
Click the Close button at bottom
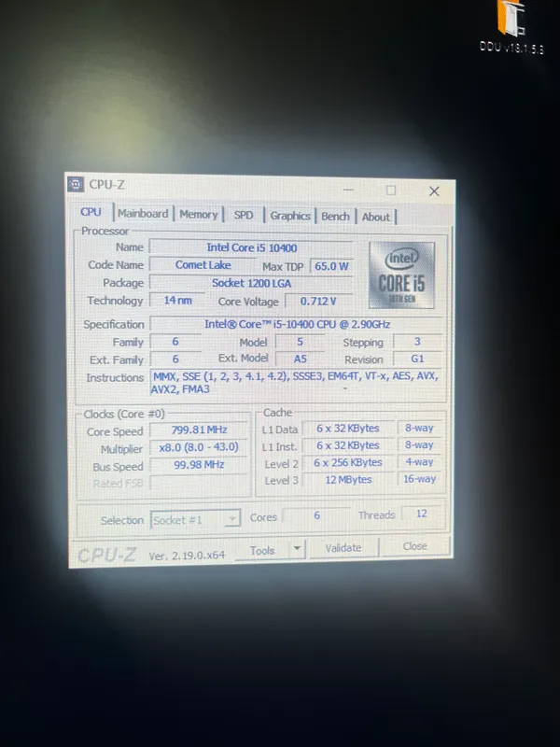[x=414, y=546]
